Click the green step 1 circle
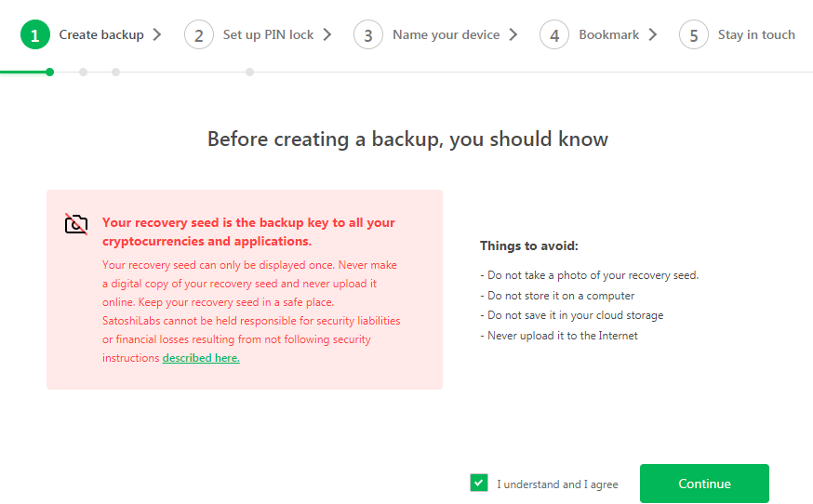This screenshot has width=813, height=504. tap(34, 35)
